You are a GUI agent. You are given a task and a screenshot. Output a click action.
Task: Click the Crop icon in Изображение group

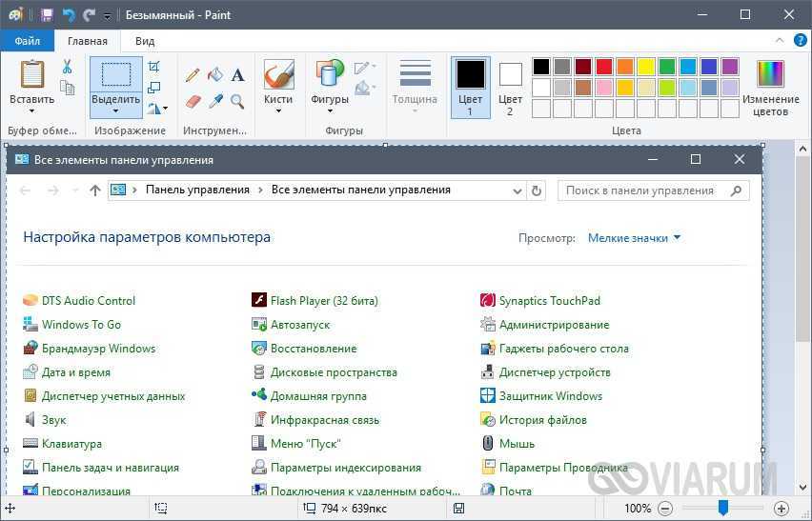coord(154,67)
